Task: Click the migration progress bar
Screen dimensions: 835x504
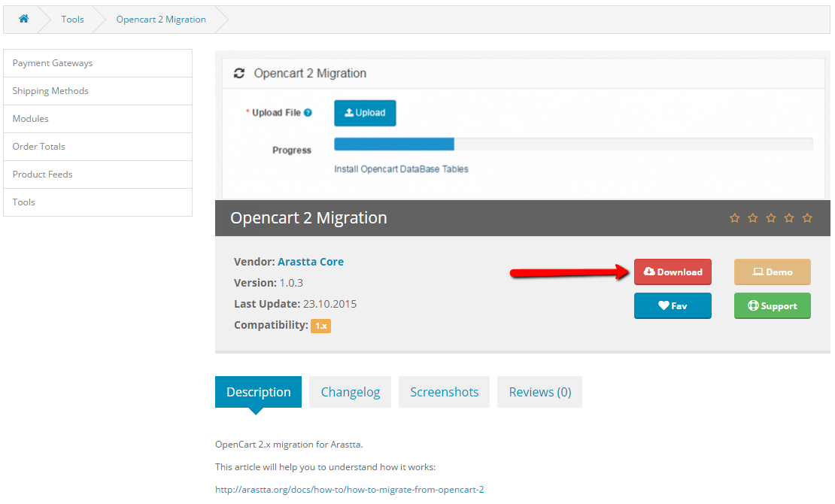Action: coord(573,144)
